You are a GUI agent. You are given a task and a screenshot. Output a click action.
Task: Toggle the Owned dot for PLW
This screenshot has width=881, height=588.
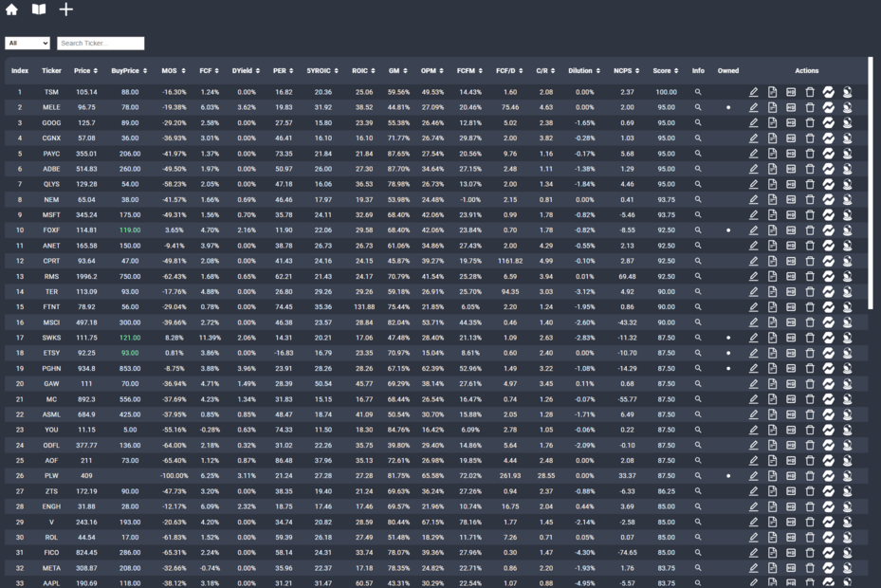pos(728,475)
